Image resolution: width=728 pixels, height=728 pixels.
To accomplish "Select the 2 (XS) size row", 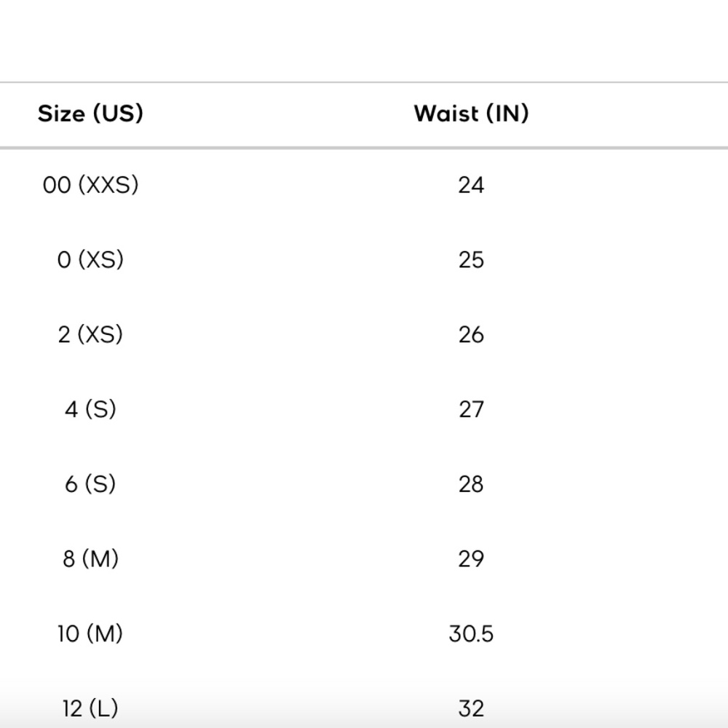I will [364, 334].
